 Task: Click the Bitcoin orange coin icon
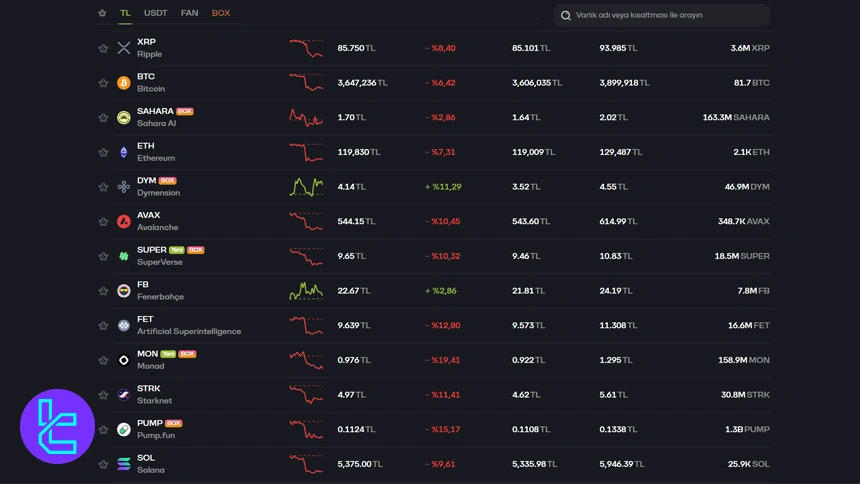click(124, 83)
